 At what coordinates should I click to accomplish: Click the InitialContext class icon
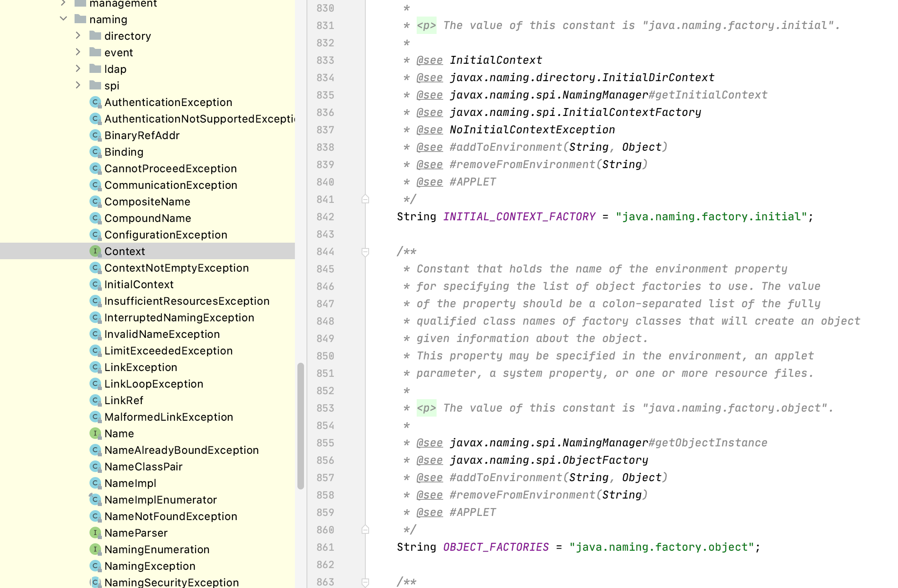pyautogui.click(x=95, y=284)
